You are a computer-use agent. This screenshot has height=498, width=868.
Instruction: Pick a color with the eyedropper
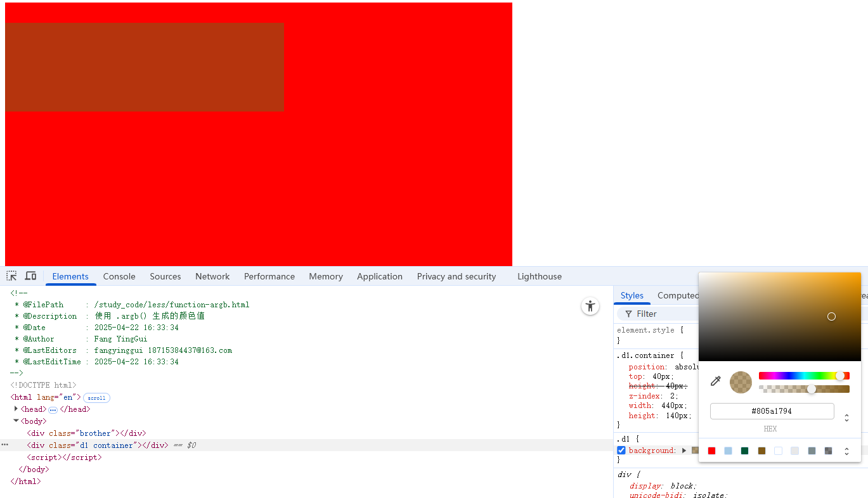[716, 381]
